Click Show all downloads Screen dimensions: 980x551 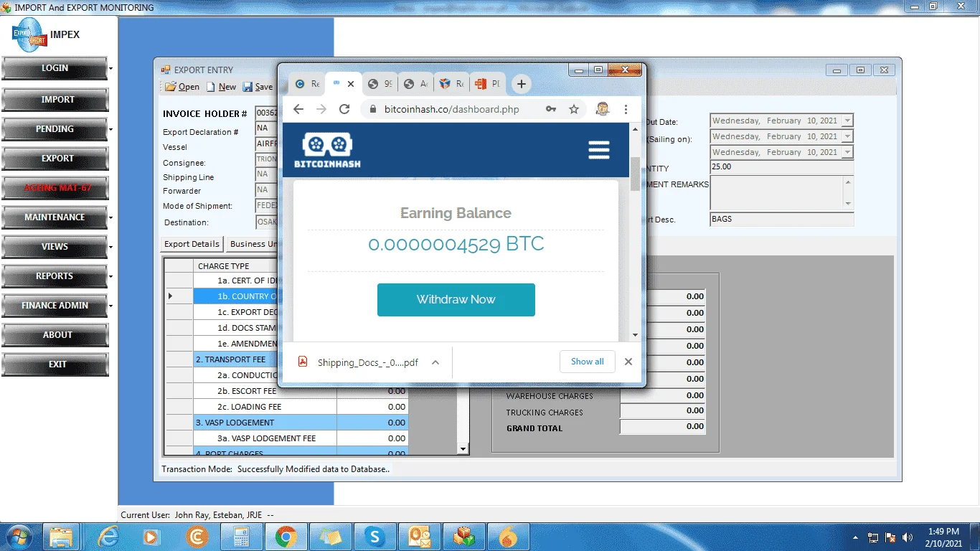588,362
